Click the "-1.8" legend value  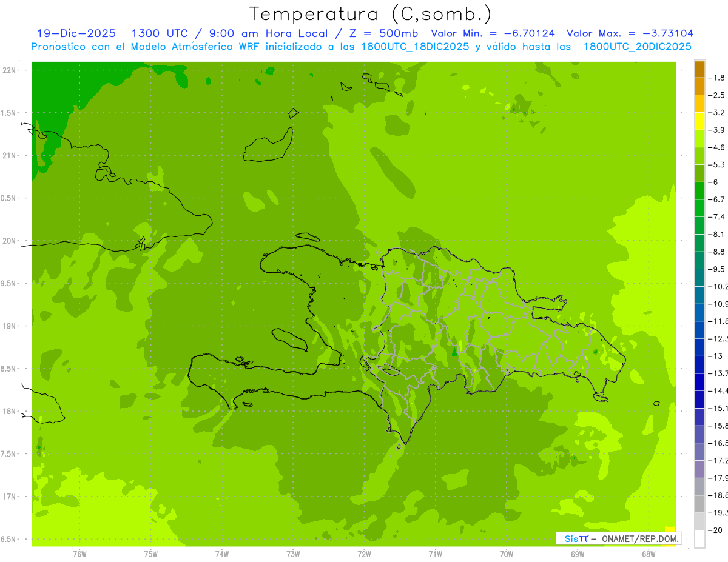(717, 78)
